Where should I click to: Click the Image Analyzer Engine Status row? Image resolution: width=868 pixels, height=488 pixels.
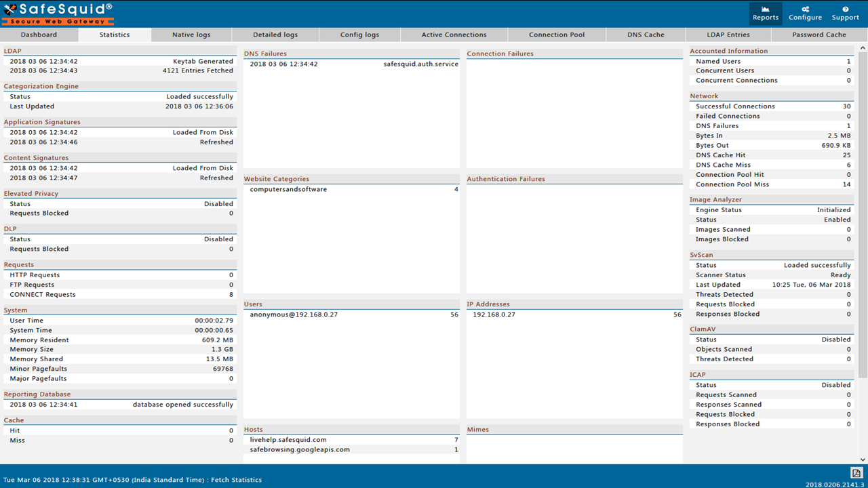tap(772, 210)
